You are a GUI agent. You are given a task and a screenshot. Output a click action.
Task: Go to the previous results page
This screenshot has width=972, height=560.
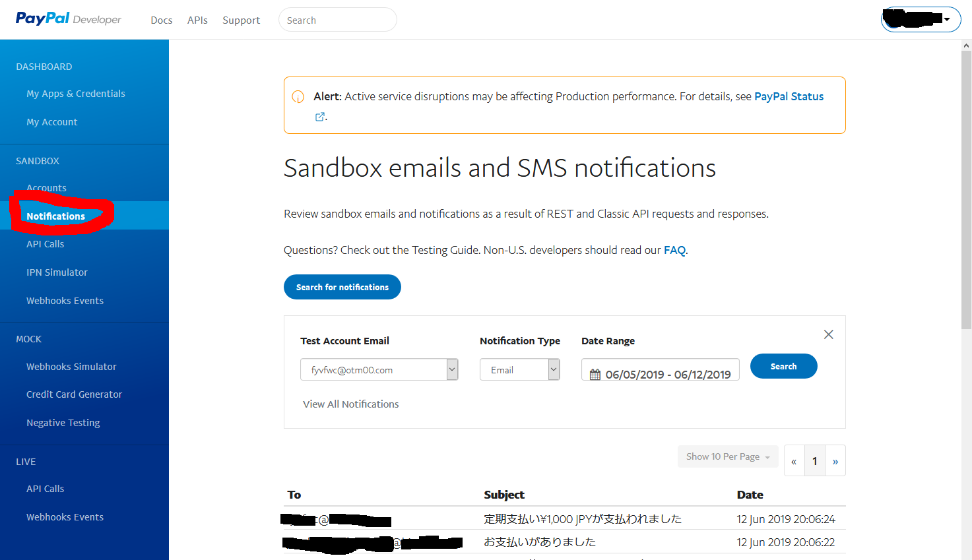point(794,461)
